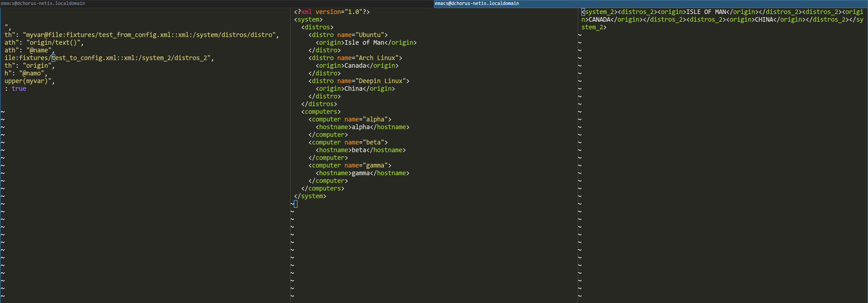Click the computer name="alpha" line
The height and width of the screenshot is (303, 868).
pos(350,119)
